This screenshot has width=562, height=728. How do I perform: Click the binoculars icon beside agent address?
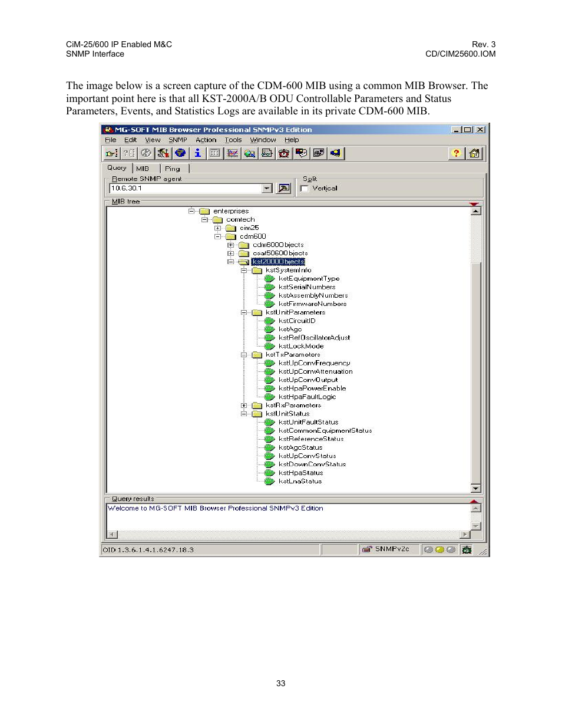click(284, 189)
